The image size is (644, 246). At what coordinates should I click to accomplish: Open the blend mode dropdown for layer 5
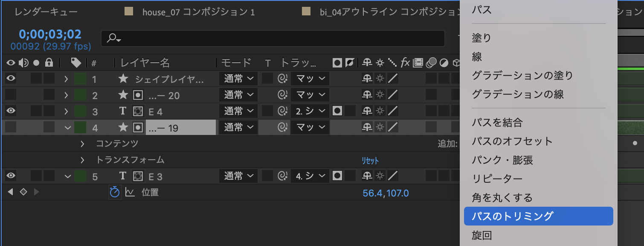[x=238, y=176]
